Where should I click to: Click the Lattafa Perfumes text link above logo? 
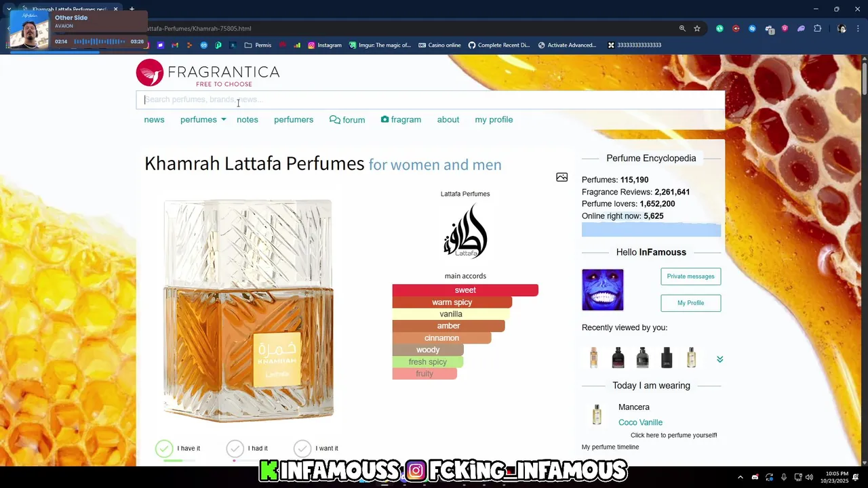[x=465, y=194]
